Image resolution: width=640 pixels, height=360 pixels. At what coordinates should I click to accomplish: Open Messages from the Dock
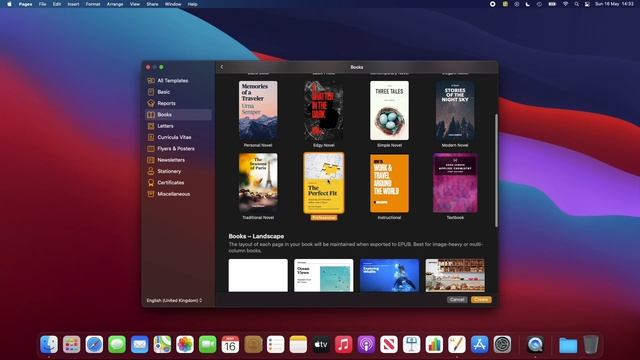click(117, 344)
